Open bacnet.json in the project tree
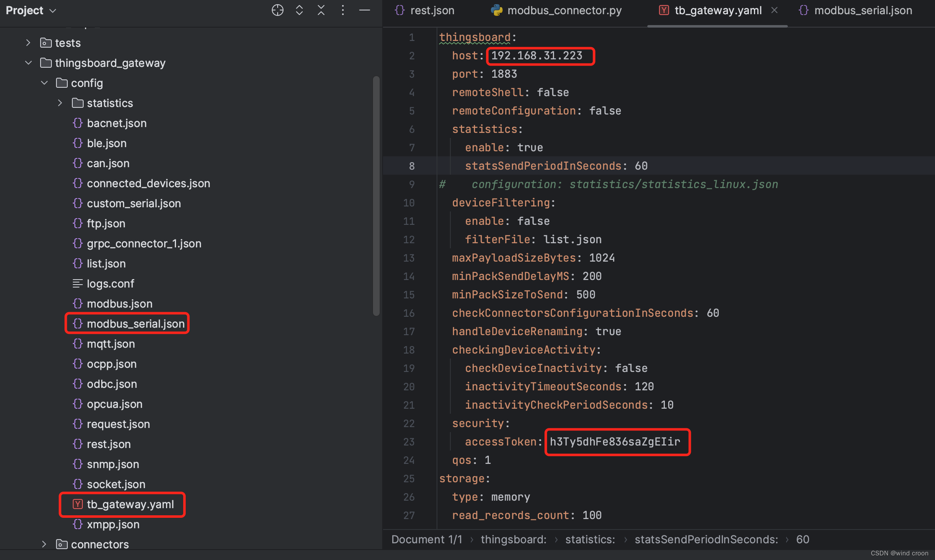 (x=117, y=123)
